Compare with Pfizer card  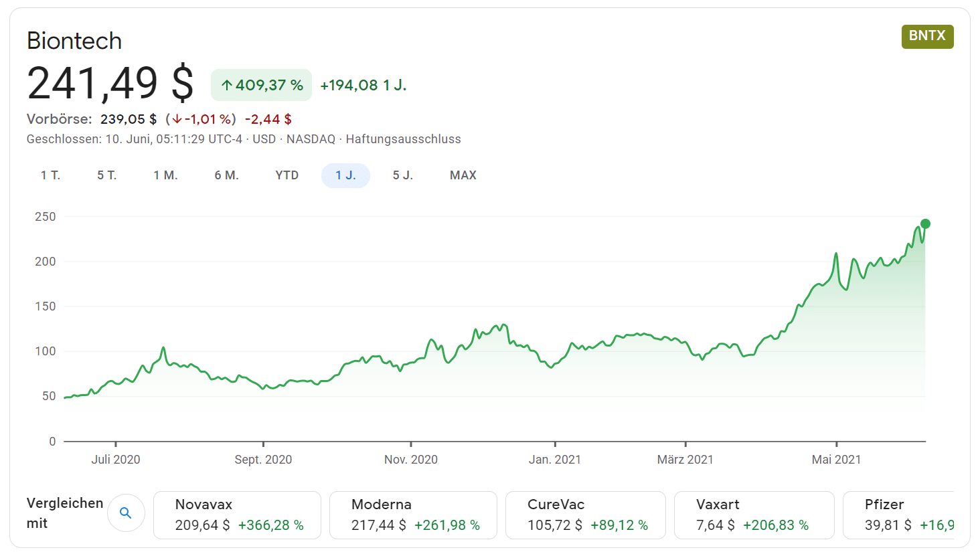[898, 515]
